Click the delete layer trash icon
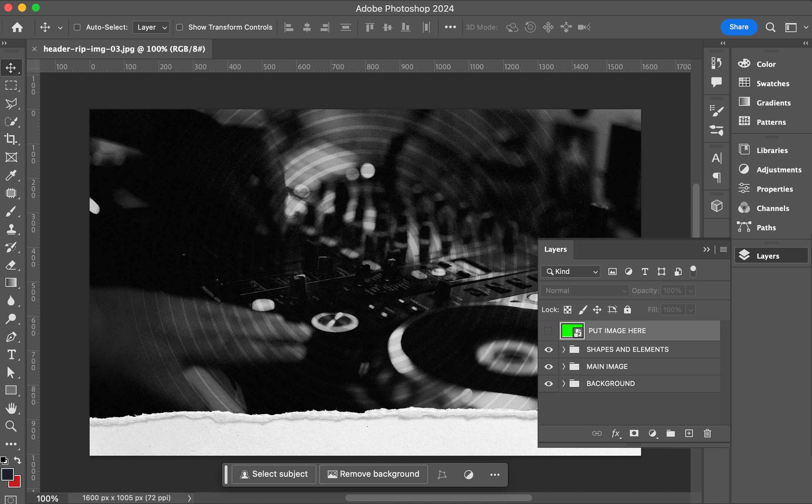This screenshot has height=504, width=812. pyautogui.click(x=707, y=433)
